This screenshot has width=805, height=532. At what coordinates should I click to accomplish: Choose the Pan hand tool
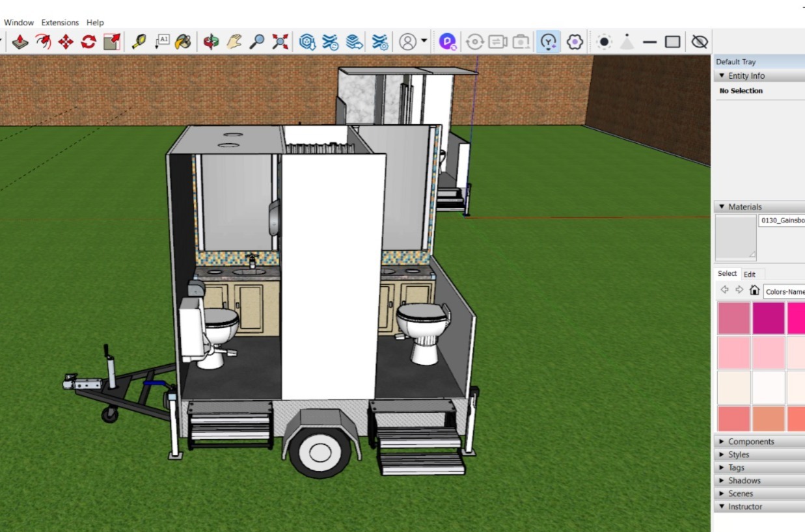235,42
